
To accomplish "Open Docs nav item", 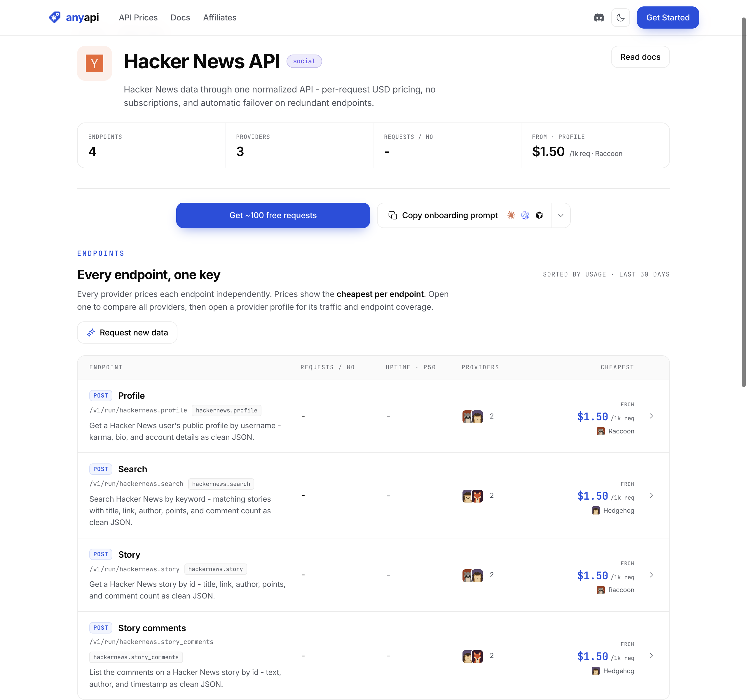I will [x=180, y=18].
